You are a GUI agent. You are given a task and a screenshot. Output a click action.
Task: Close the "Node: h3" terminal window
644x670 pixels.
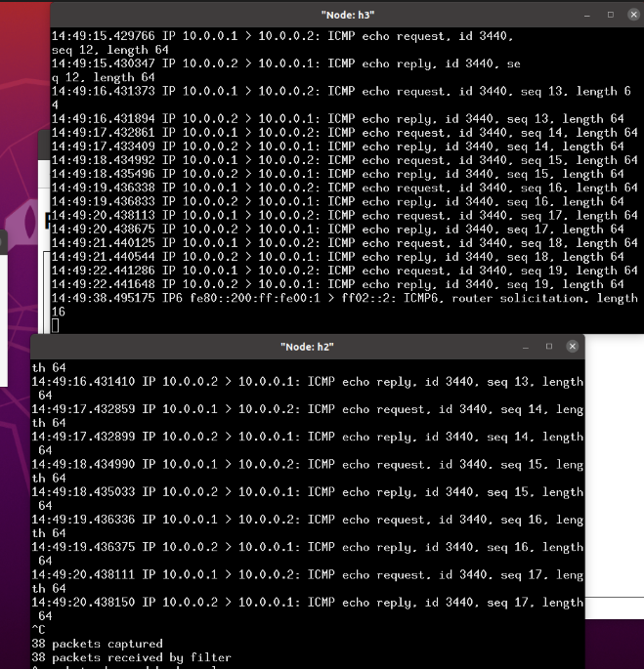tap(633, 15)
